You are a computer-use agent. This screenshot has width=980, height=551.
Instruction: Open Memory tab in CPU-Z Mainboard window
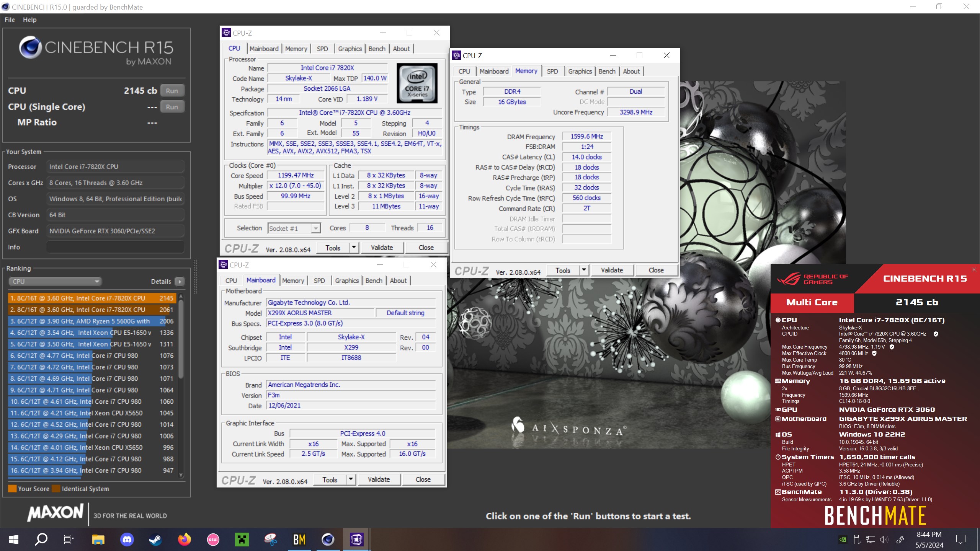pyautogui.click(x=293, y=280)
